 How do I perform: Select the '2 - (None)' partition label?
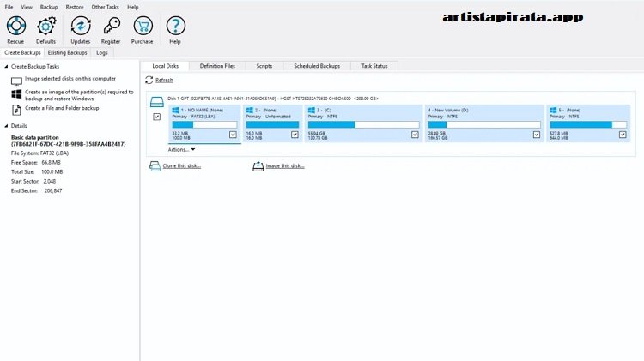tap(265, 111)
